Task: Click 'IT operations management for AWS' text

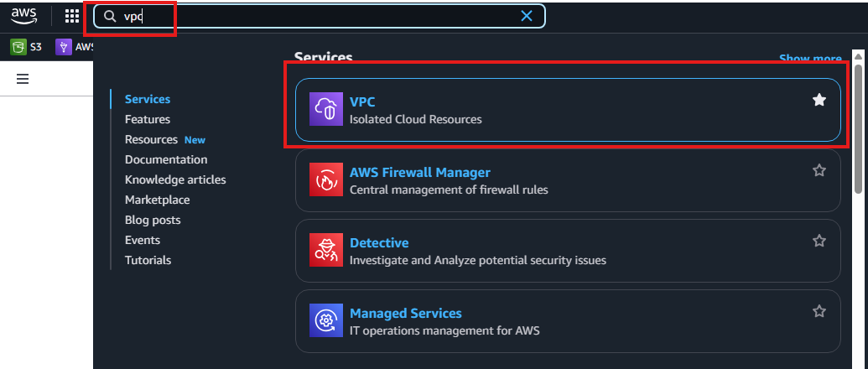Action: [444, 330]
